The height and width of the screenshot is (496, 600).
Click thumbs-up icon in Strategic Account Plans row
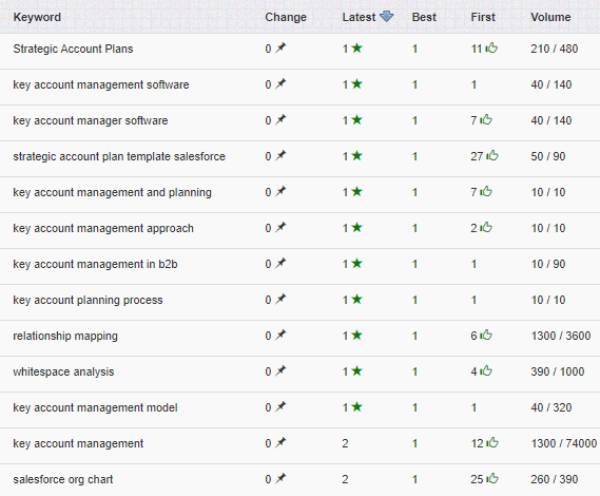(x=491, y=48)
